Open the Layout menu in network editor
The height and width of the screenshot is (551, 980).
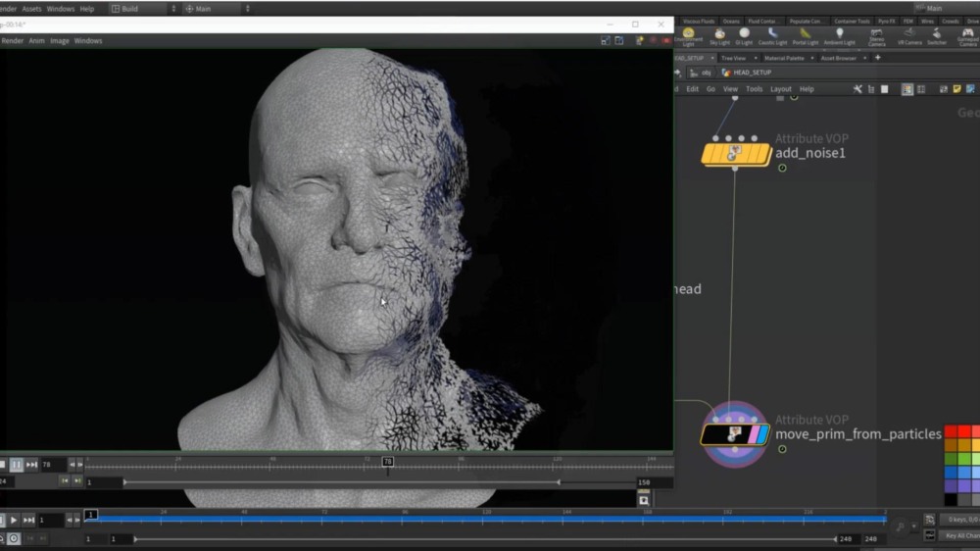781,89
